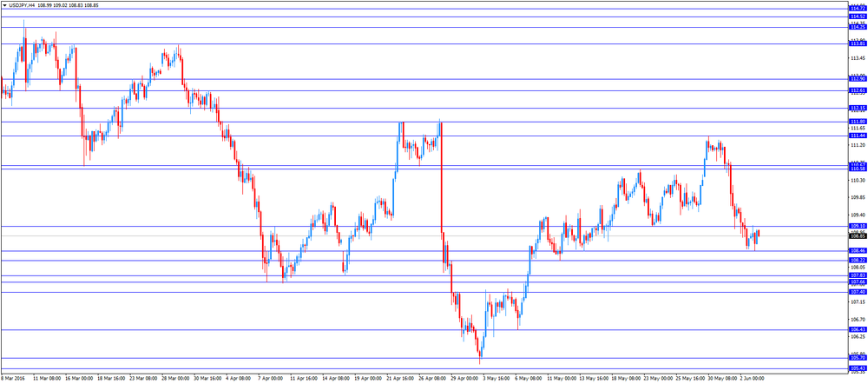Select the 108.46 price level label

(858, 251)
